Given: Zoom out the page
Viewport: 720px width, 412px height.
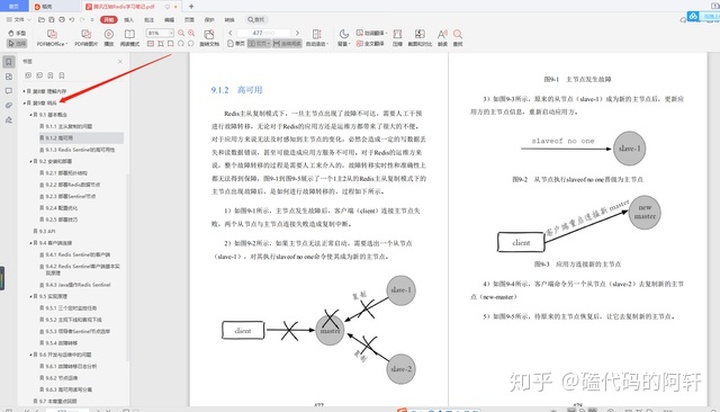Looking at the screenshot, I should 181,33.
